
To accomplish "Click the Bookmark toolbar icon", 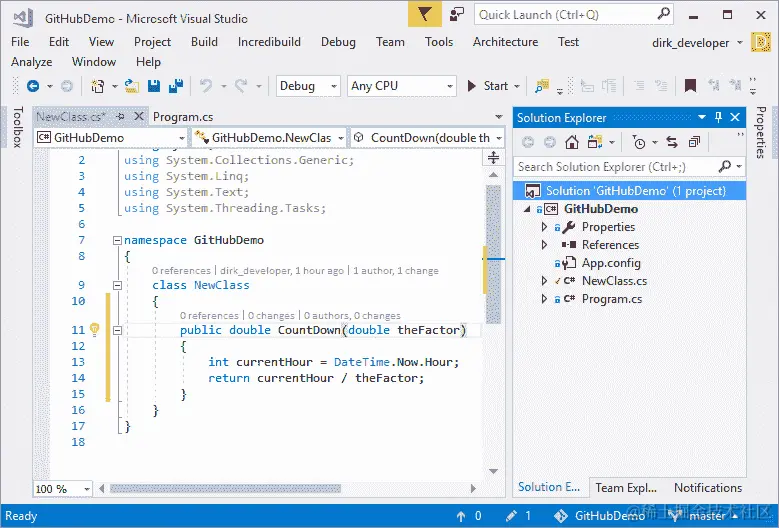I will tap(690, 86).
